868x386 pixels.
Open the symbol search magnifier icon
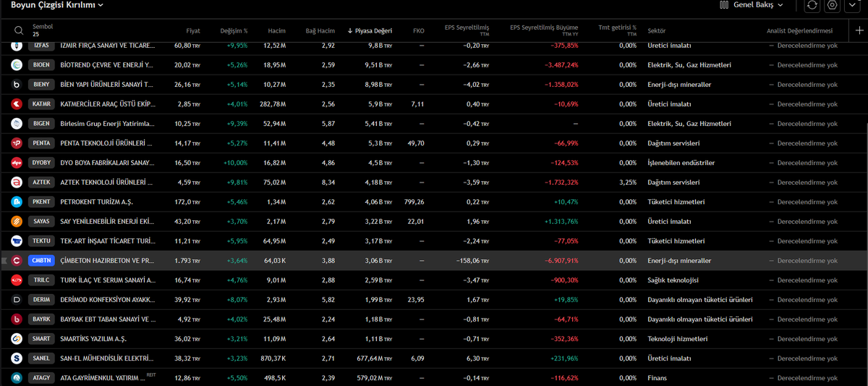pyautogui.click(x=19, y=30)
